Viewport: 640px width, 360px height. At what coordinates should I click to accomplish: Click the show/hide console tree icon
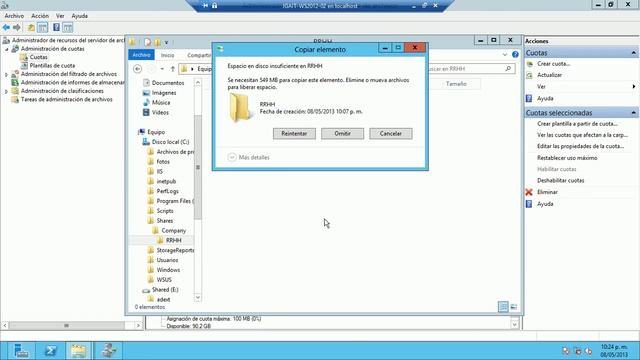pyautogui.click(x=42, y=28)
